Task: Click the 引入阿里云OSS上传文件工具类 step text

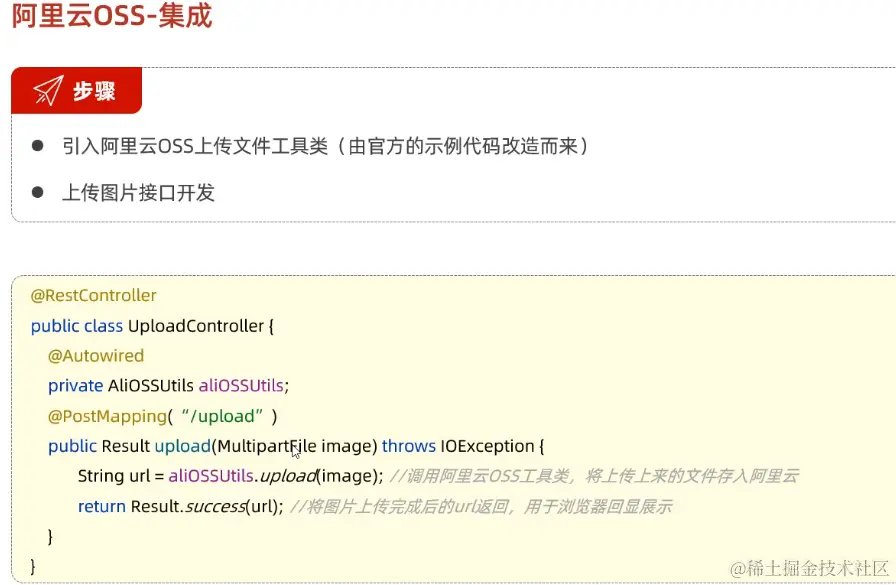Action: point(195,147)
